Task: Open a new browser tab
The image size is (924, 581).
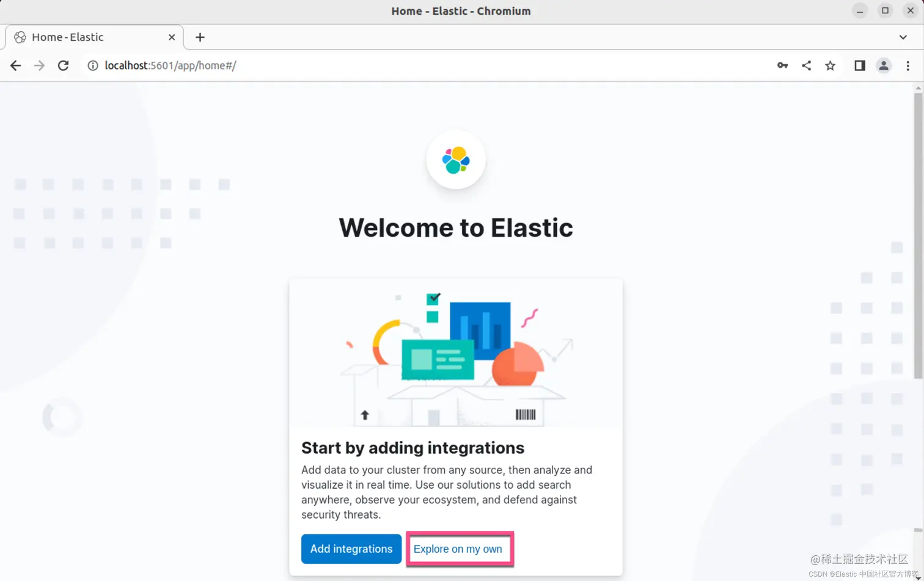Action: point(200,37)
